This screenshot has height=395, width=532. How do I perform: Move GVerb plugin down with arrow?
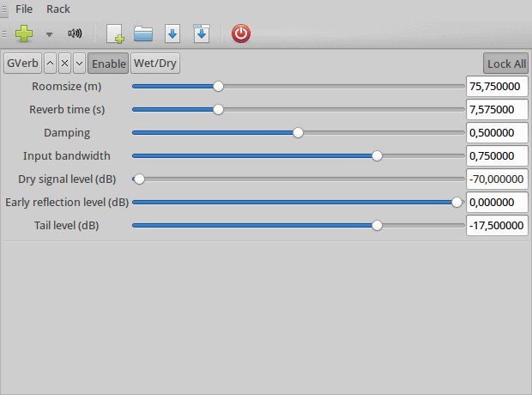(x=79, y=64)
